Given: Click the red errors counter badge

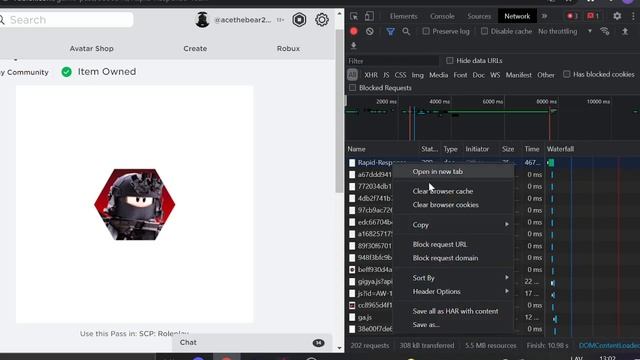Looking at the screenshot, I should [572, 16].
